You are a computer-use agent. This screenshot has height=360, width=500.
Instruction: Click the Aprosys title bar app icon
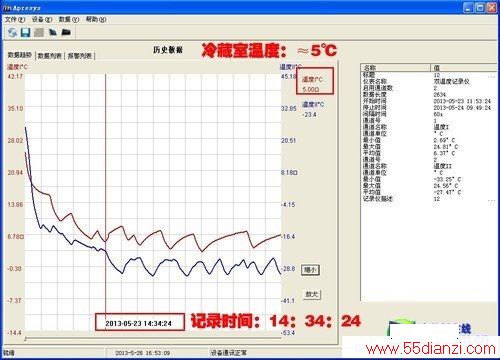point(7,7)
